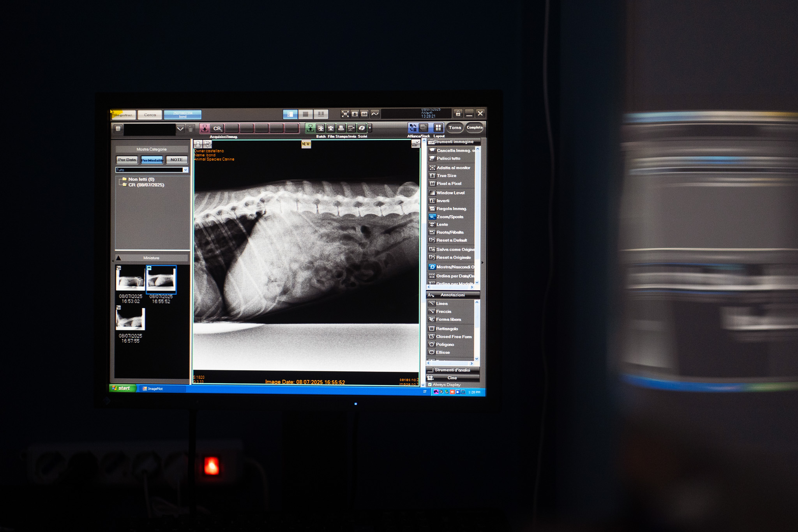Click the lock icon in top bar
The width and height of the screenshot is (798, 532).
pos(458,113)
